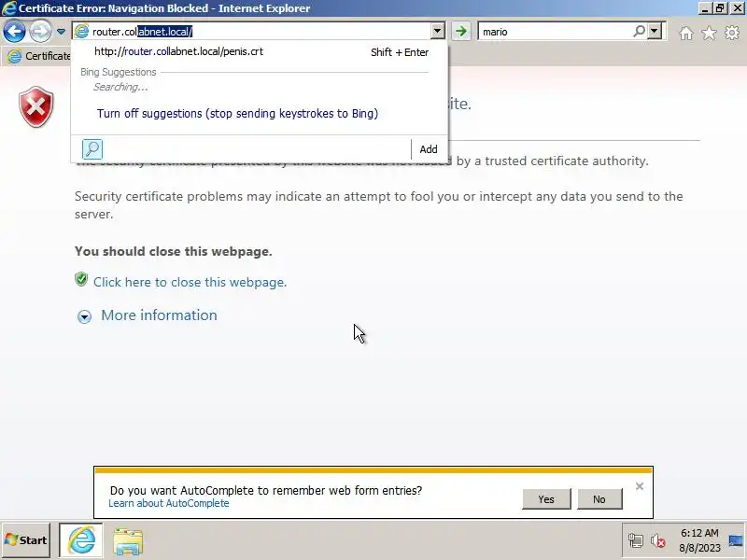Click inside the address bar URL field
The width and height of the screenshot is (747, 560).
(260, 32)
